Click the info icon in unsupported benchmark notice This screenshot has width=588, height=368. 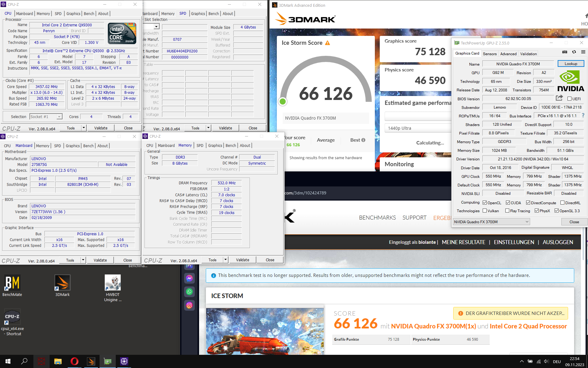(x=213, y=276)
